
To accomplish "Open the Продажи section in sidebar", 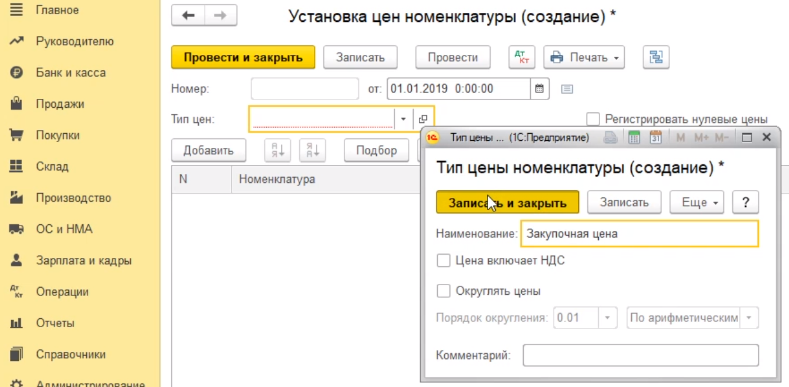I will point(60,104).
